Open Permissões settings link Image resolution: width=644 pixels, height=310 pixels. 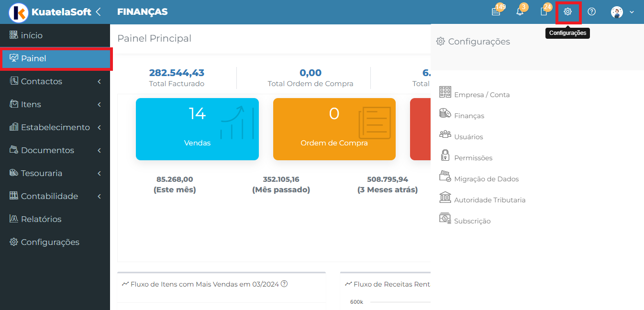point(473,158)
